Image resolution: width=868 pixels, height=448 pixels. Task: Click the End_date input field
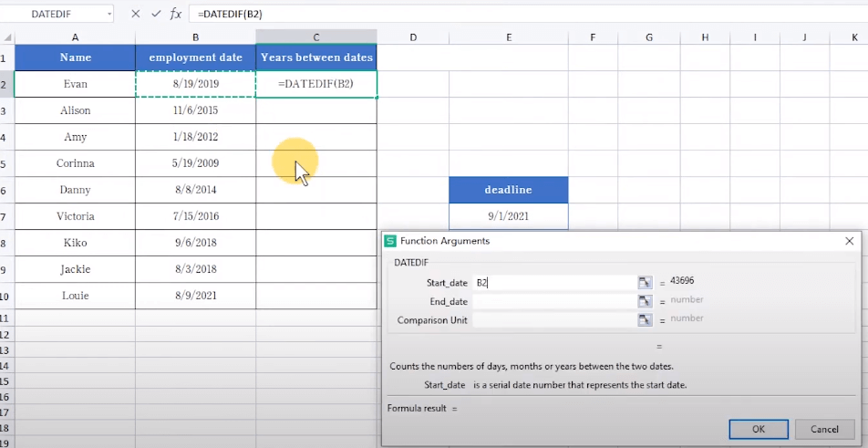click(x=553, y=301)
